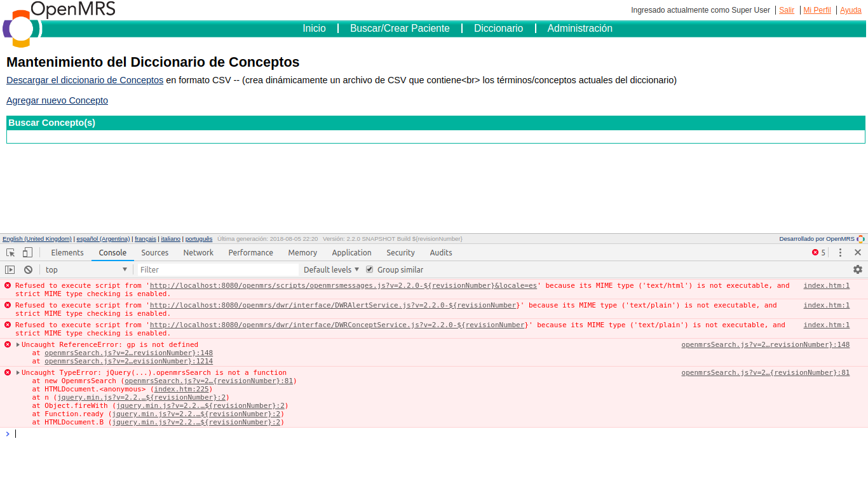Click error icon of jQuery TypeError message

coord(8,372)
